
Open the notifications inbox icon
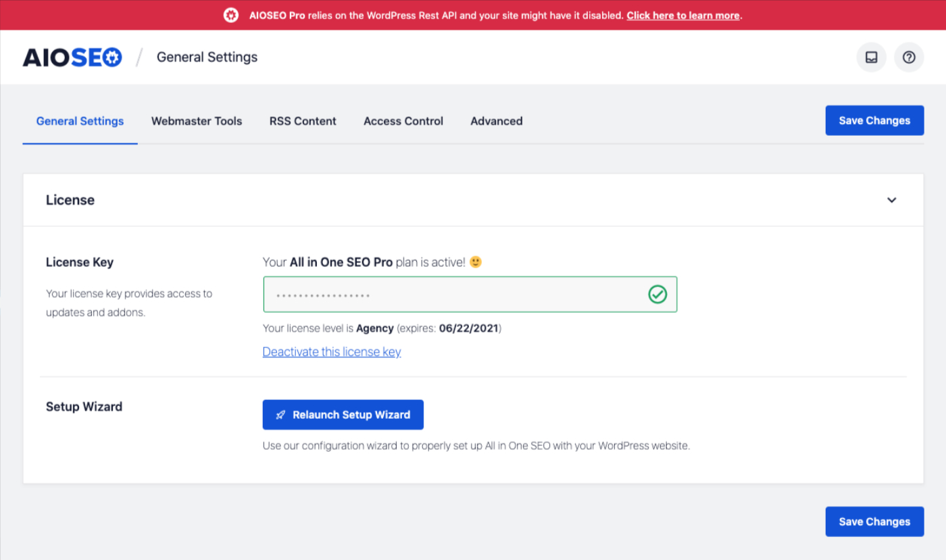871,57
